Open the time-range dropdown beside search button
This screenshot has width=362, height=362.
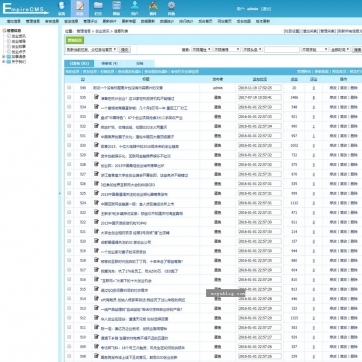click(340, 49)
